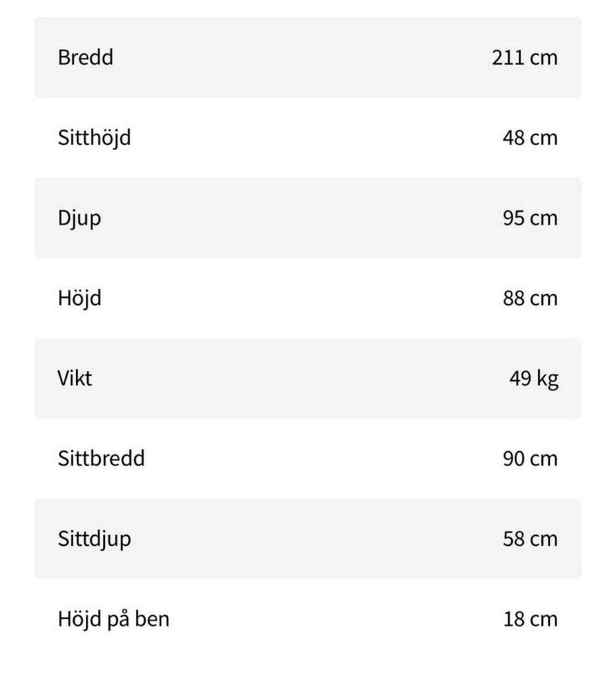Click the cm unit beside Höjd på ben

(543, 620)
